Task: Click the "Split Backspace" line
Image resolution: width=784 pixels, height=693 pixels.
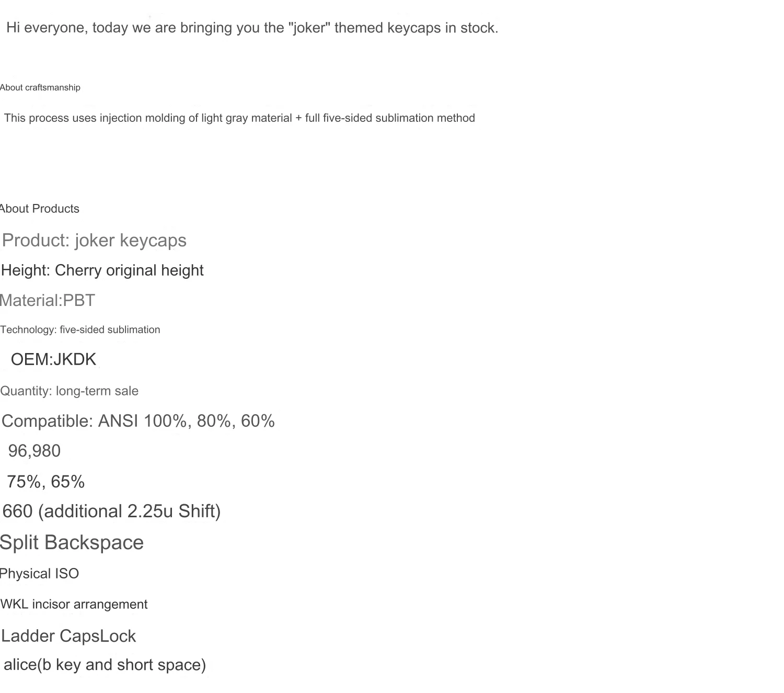Action: tap(72, 542)
